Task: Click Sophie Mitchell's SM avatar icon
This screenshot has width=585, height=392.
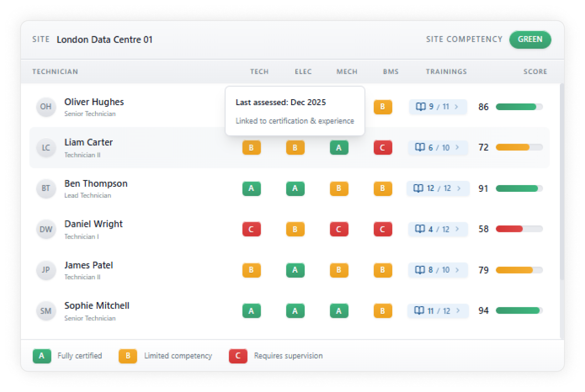Action: pyautogui.click(x=46, y=311)
